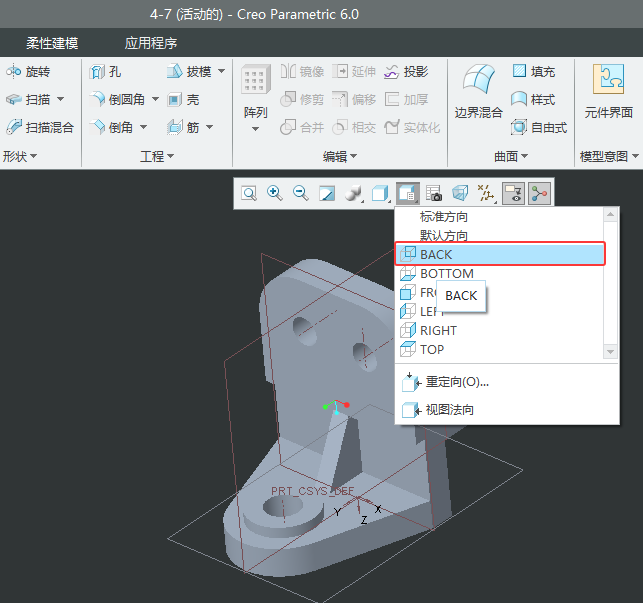Expand the 倒角 dropdown arrow
Image resolution: width=643 pixels, height=603 pixels.
click(x=144, y=127)
